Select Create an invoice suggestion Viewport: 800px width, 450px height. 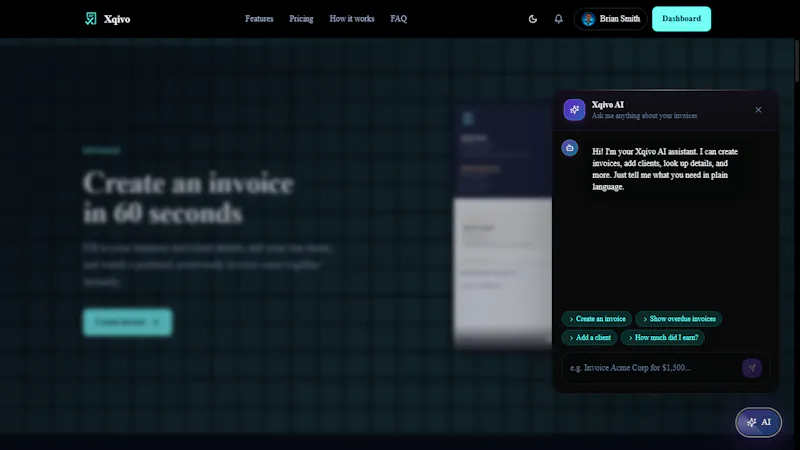pos(596,319)
